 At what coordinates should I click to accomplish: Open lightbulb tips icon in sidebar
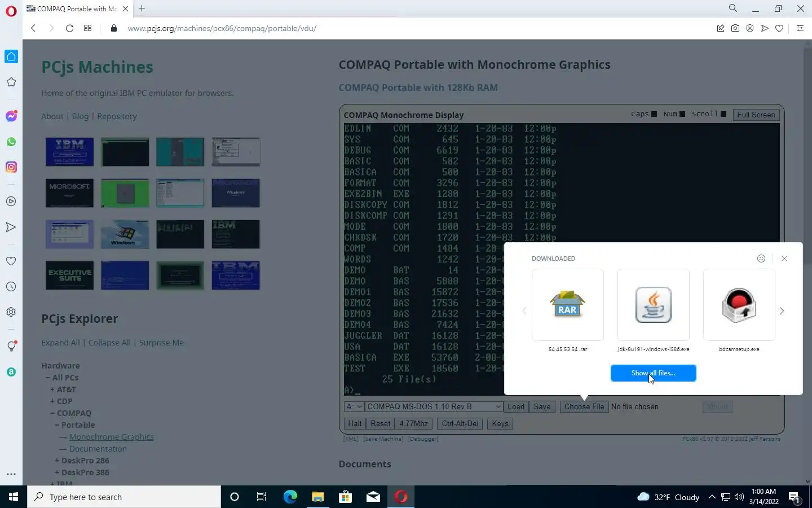(11, 347)
